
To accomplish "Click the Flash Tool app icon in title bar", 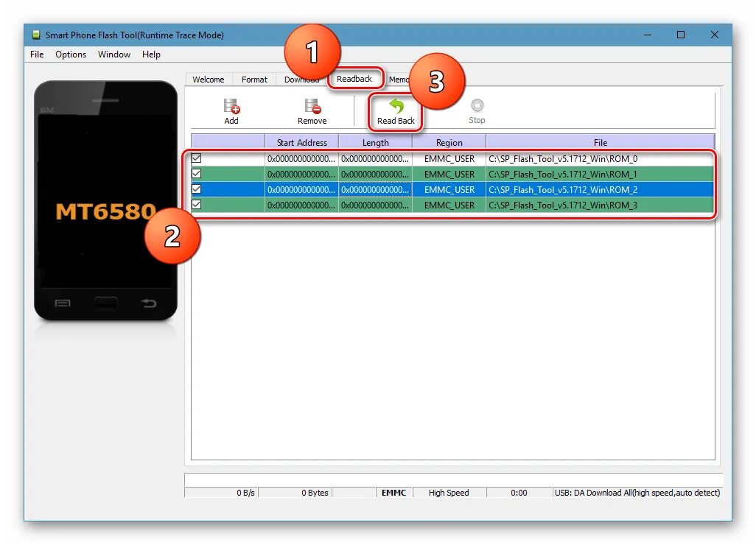I will pos(36,35).
